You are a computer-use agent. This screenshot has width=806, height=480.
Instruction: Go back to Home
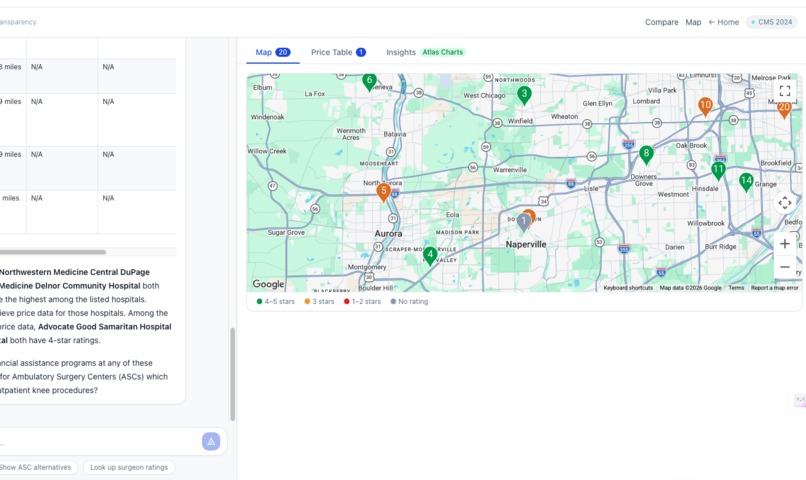(x=723, y=22)
